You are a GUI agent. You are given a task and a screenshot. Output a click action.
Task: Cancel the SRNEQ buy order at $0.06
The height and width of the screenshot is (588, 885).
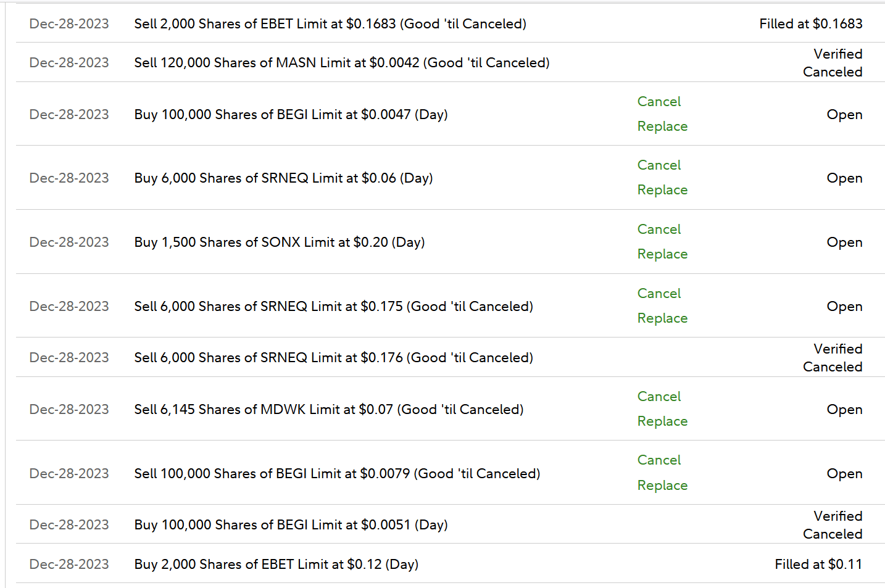[659, 165]
